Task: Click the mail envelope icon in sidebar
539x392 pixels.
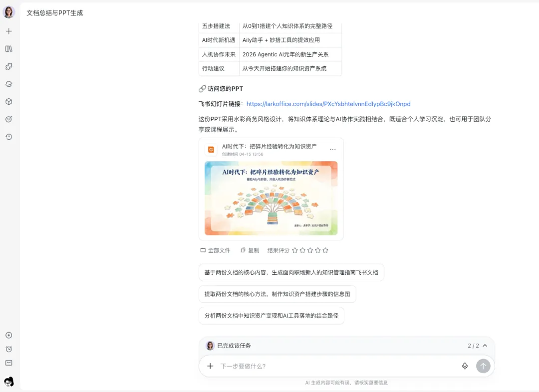Action: coord(9,363)
